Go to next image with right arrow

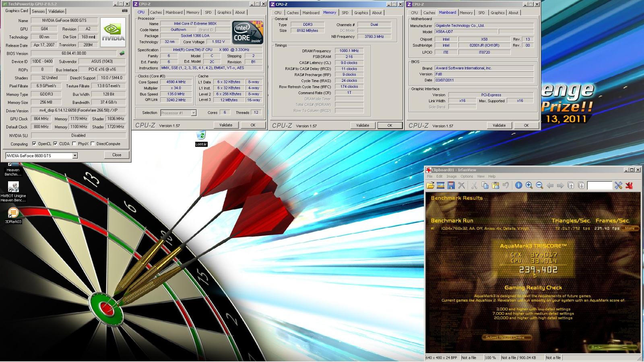[560, 185]
